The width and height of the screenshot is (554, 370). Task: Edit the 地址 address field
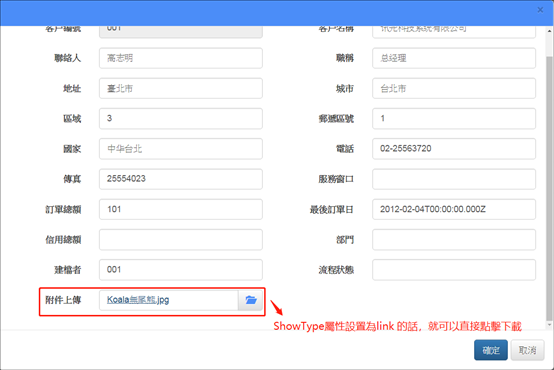tap(181, 88)
